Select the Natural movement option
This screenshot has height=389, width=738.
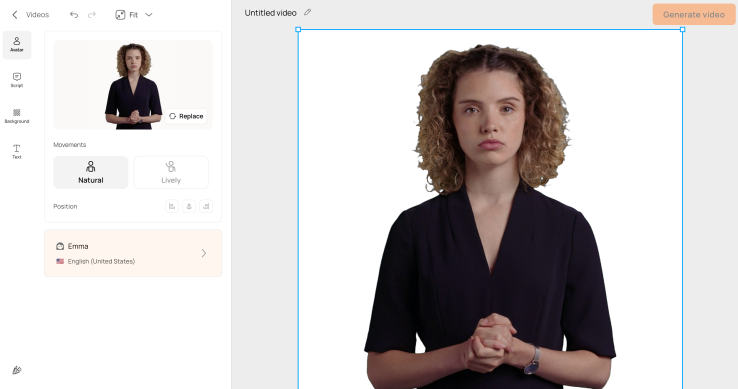click(90, 172)
